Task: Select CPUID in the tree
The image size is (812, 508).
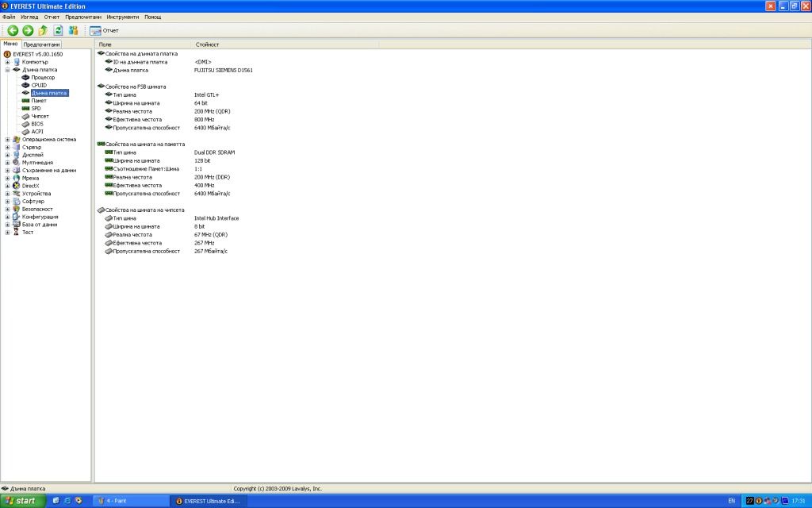Action: coord(39,86)
